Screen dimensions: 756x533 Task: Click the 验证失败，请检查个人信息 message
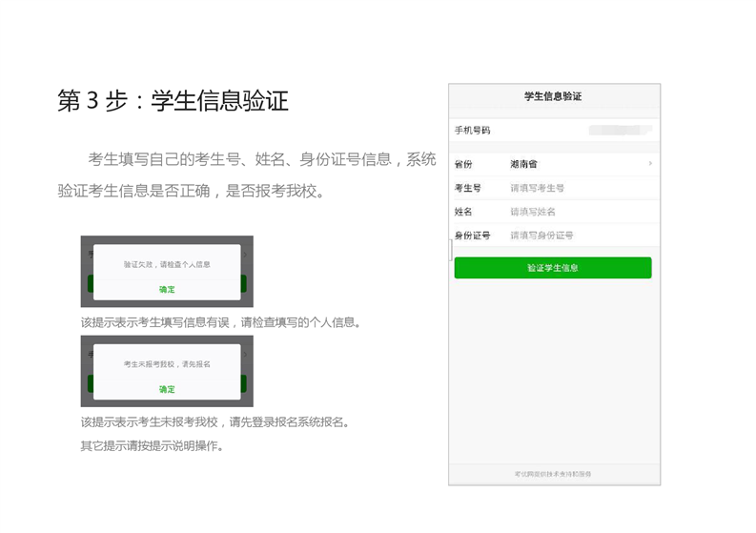167,264
